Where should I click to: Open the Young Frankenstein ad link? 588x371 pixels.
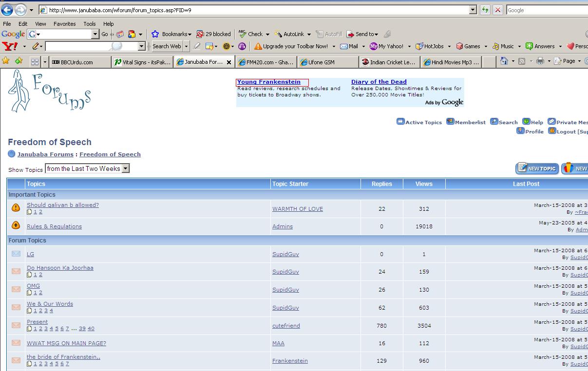[x=269, y=82]
